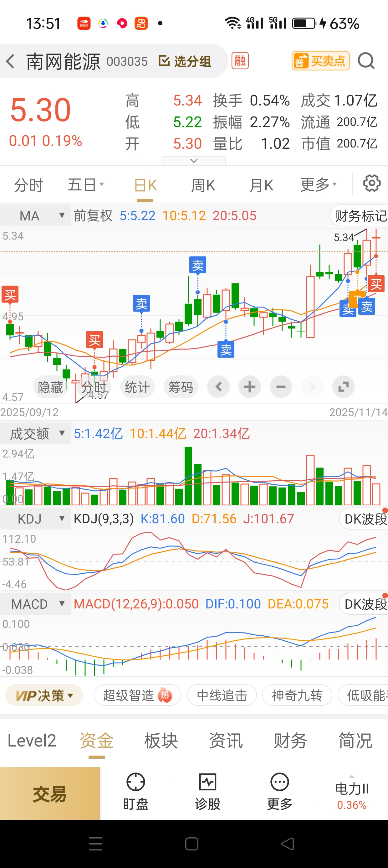Select the 日K tab
Image resolution: width=388 pixels, height=868 pixels.
[145, 185]
